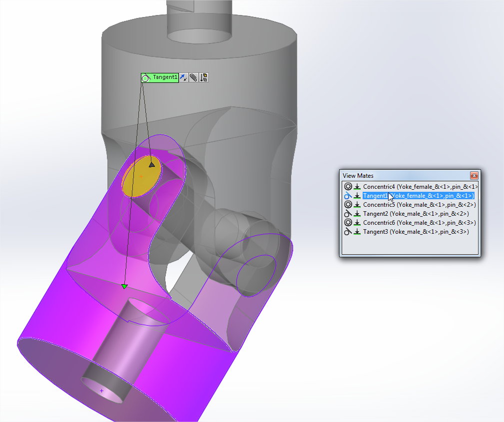This screenshot has width=504, height=422.
Task: Click the paperclip icon beside Tangent1 callout
Action: pos(194,77)
